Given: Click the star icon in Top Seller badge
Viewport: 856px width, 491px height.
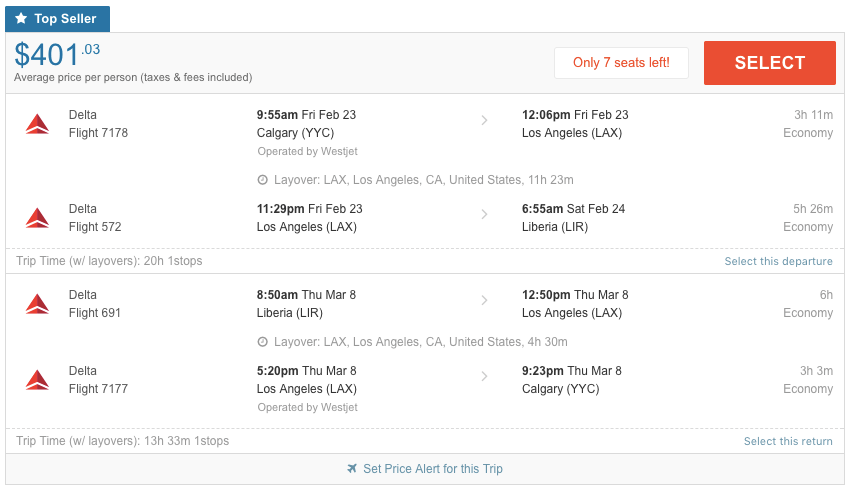Looking at the screenshot, I should click(x=21, y=19).
